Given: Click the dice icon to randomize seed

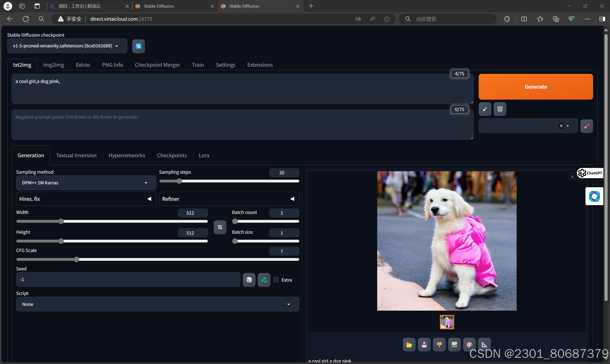Looking at the screenshot, I should tap(249, 280).
